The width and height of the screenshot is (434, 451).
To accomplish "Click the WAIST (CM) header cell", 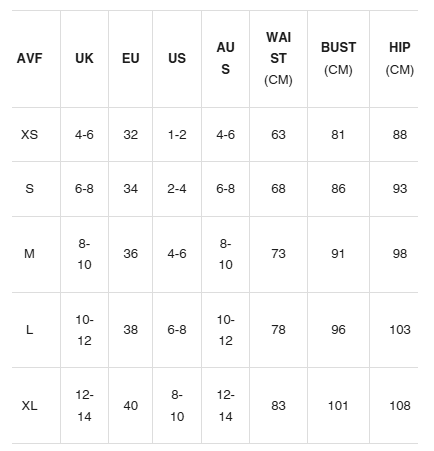I will pos(278,59).
